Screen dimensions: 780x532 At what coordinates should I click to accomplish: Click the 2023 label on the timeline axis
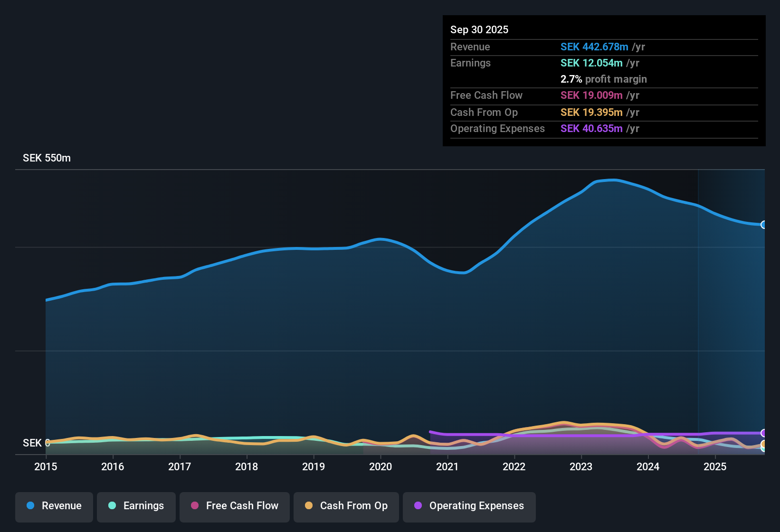tap(581, 467)
